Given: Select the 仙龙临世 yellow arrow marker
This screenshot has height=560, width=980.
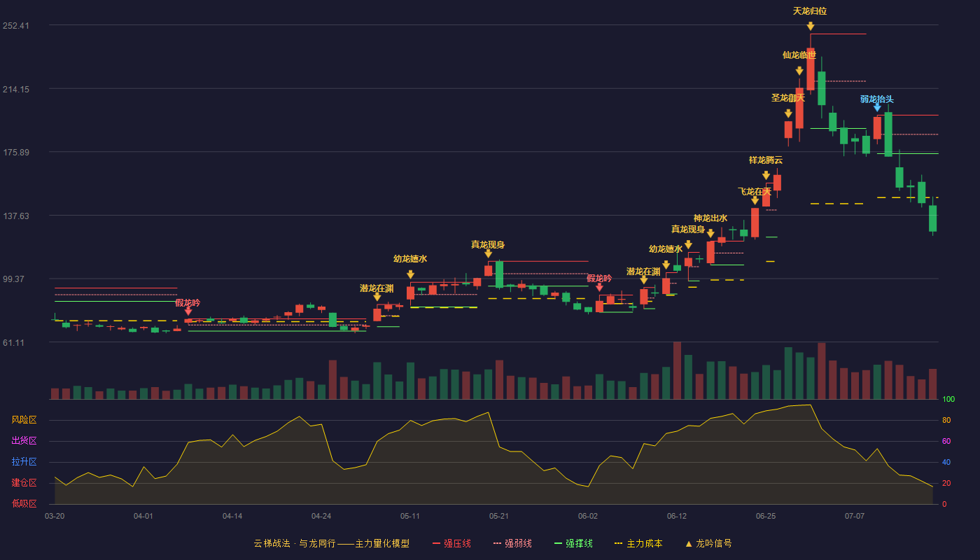Looking at the screenshot, I should pyautogui.click(x=799, y=71).
